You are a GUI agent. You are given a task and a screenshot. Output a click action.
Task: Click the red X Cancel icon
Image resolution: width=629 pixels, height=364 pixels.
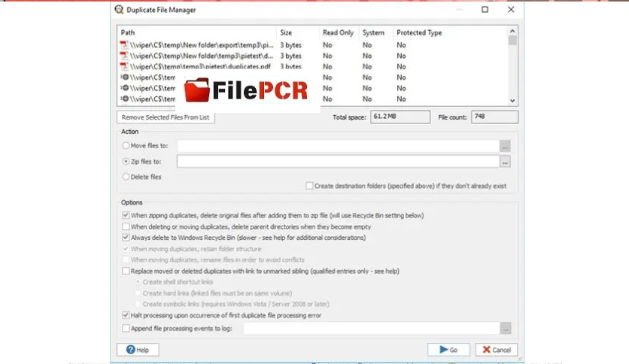point(487,350)
